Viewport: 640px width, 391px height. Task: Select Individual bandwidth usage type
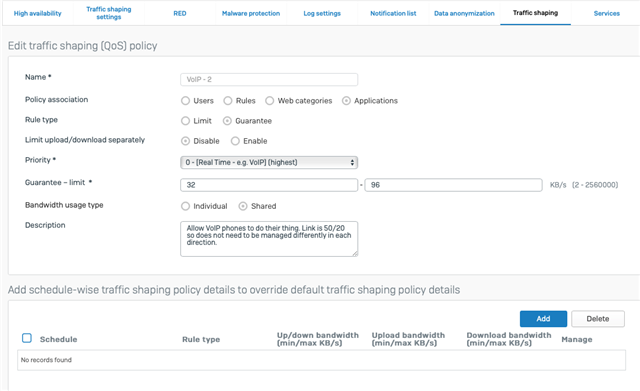tap(185, 206)
